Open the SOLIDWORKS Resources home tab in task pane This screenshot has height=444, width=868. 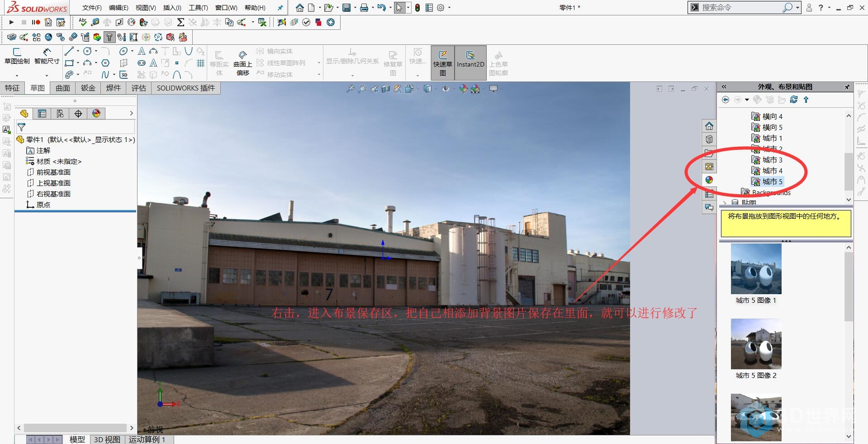pyautogui.click(x=709, y=126)
